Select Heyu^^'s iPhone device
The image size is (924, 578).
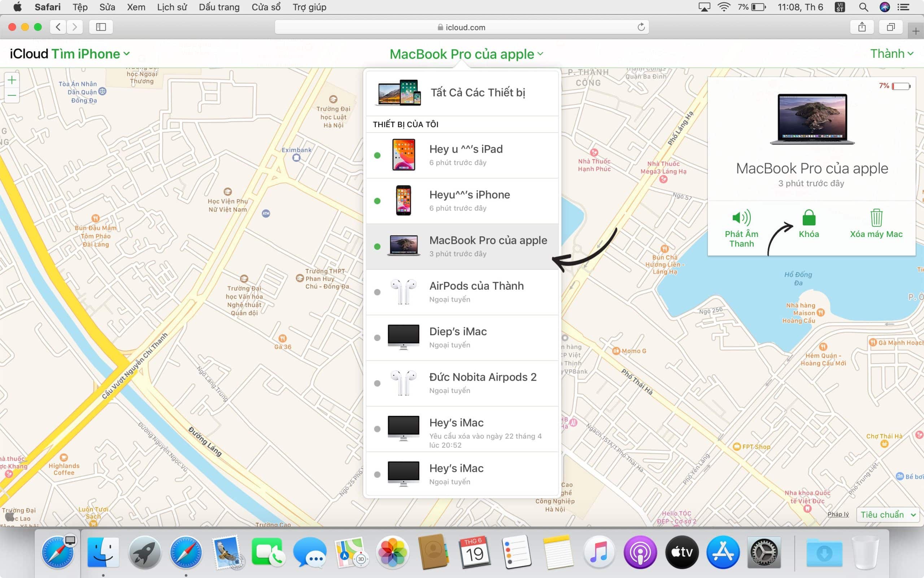coord(462,201)
